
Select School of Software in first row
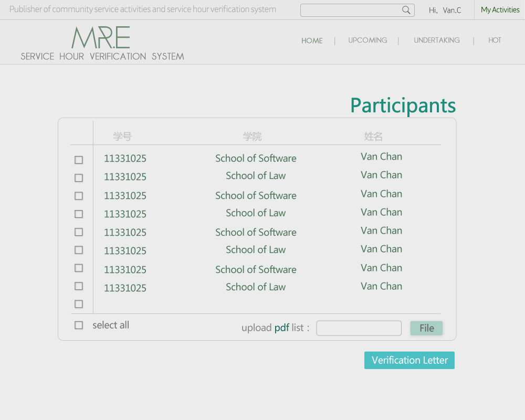[x=256, y=158]
